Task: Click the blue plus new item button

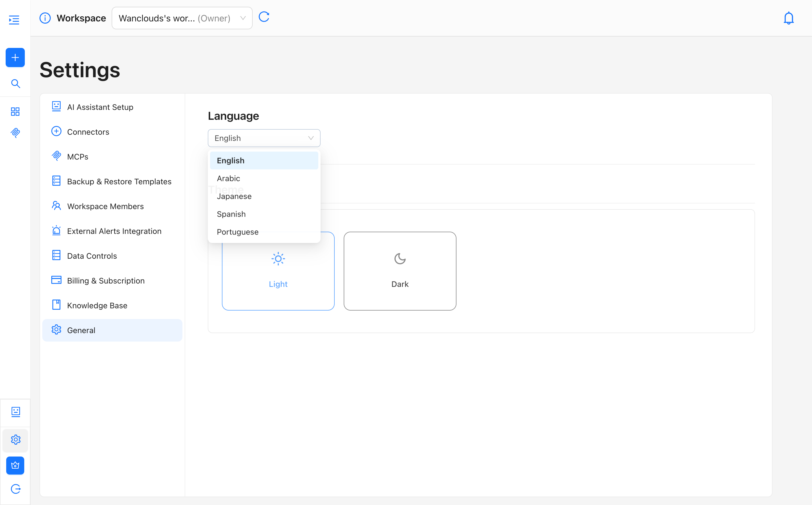Action: (x=15, y=57)
